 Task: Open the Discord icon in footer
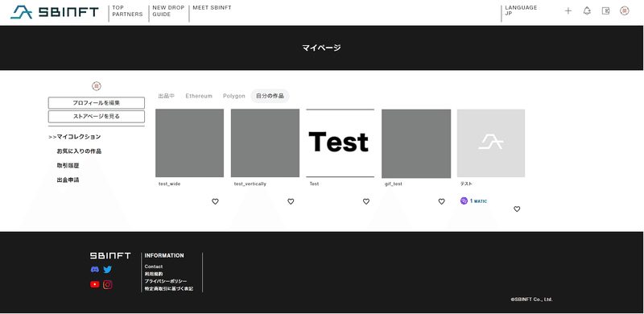(95, 270)
